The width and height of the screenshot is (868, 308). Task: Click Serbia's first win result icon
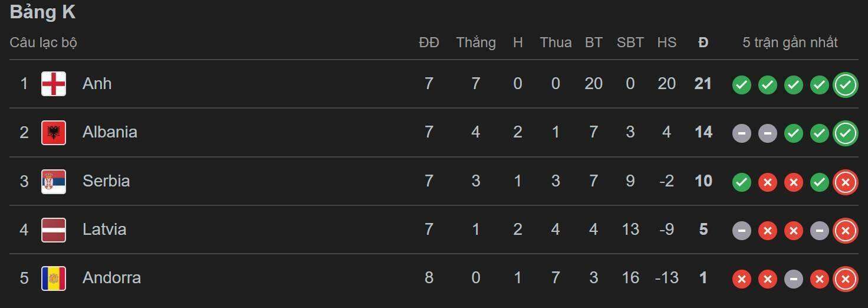coord(742,182)
